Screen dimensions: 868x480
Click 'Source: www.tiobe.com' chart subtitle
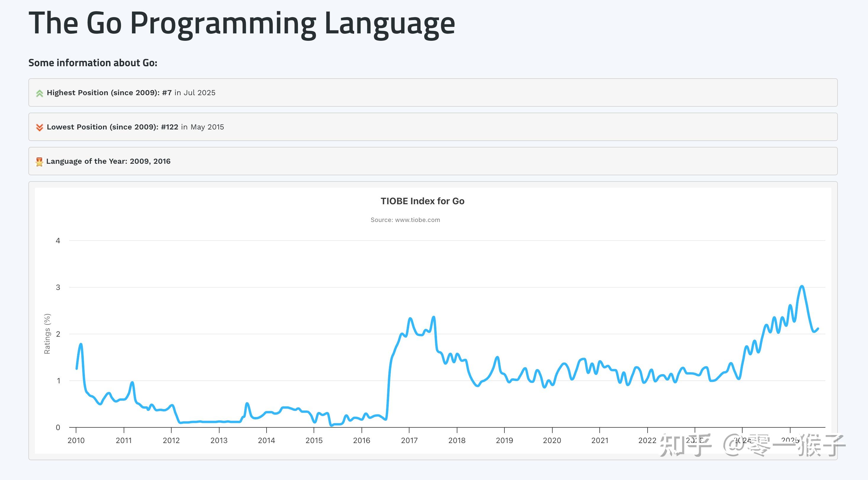point(405,220)
